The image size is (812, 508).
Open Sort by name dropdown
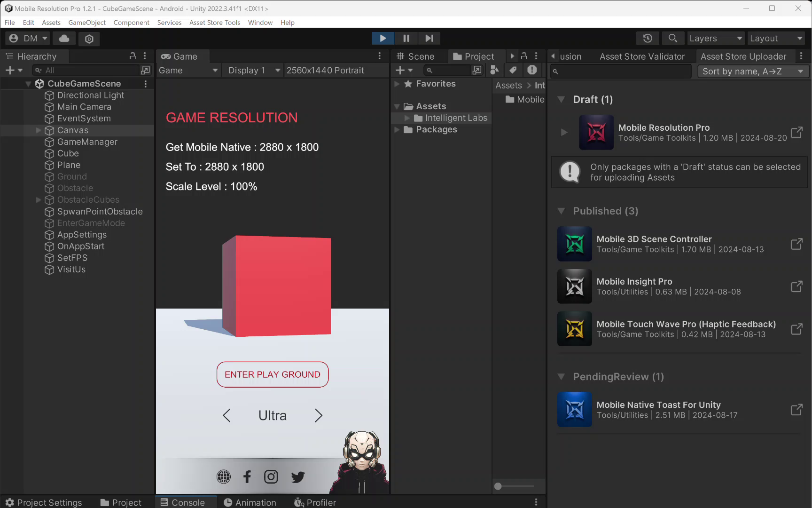(753, 71)
